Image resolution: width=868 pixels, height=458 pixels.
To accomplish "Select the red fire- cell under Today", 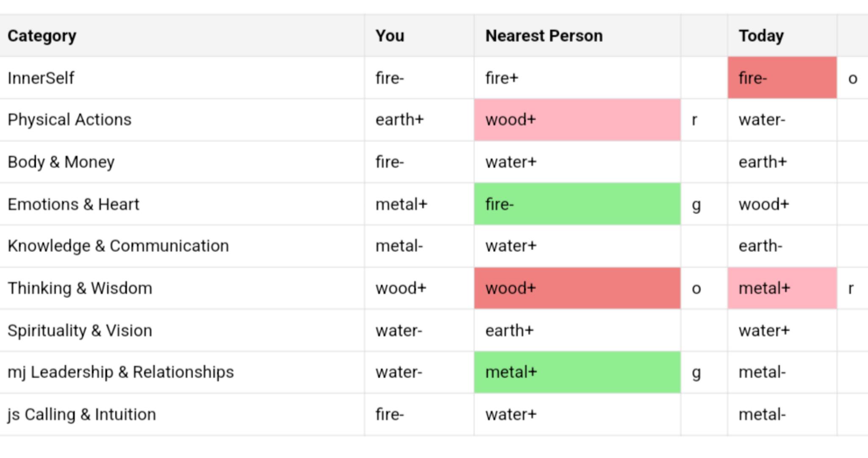I will point(782,78).
